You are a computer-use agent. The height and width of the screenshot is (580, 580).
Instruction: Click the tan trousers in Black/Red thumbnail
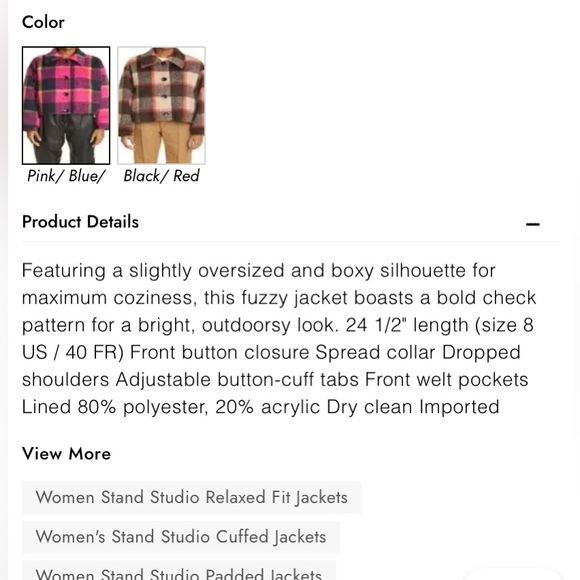coord(161,142)
